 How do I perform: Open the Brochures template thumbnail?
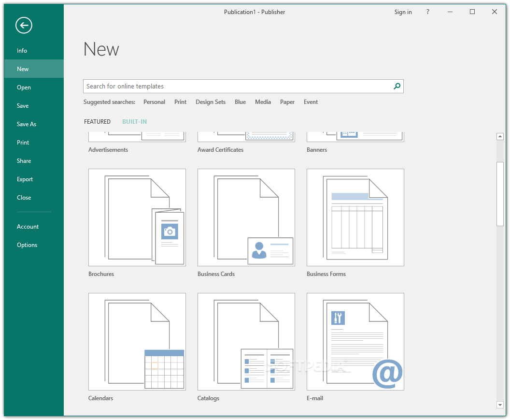[x=137, y=217]
